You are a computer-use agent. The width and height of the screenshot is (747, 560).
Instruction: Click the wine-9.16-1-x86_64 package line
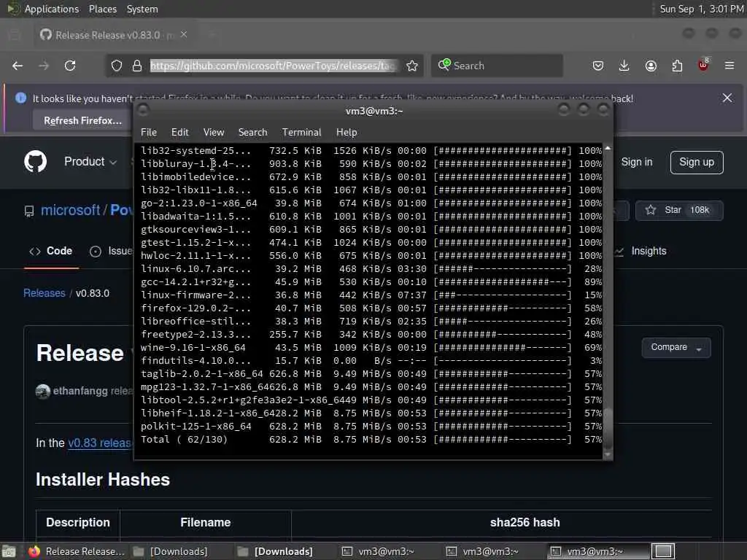371,348
